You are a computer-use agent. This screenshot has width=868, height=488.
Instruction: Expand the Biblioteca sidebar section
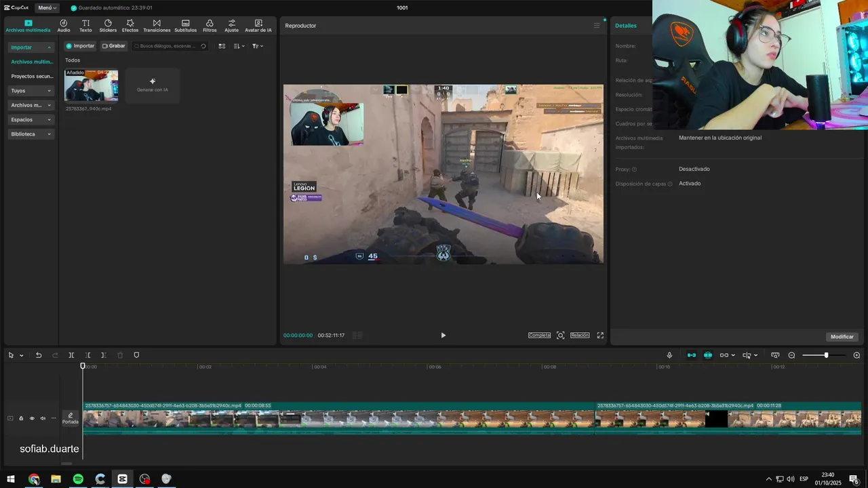tap(31, 134)
